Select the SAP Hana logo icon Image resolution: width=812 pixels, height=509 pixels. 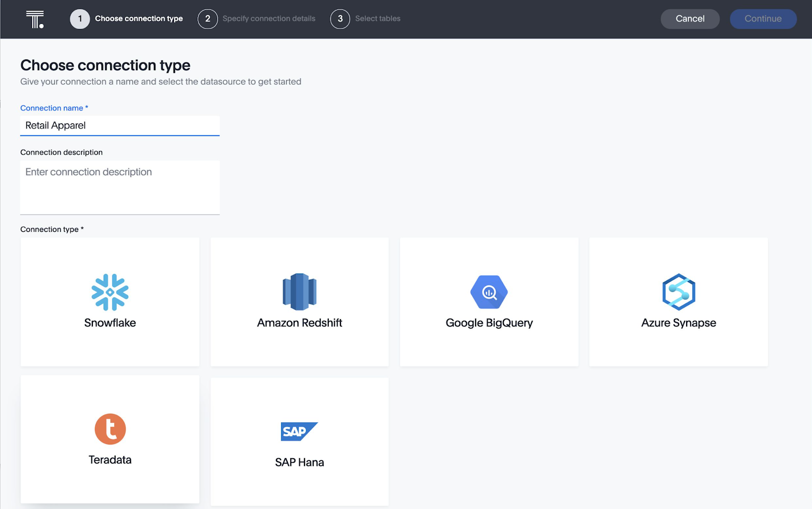[x=299, y=431]
